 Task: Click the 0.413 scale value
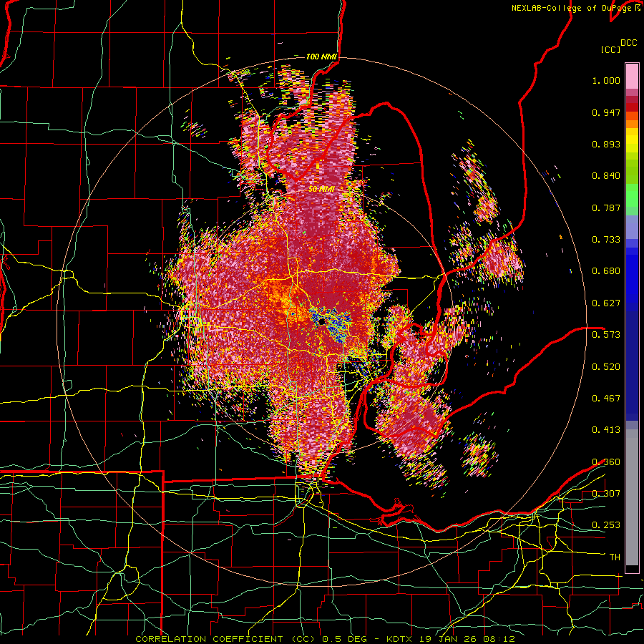pos(606,430)
